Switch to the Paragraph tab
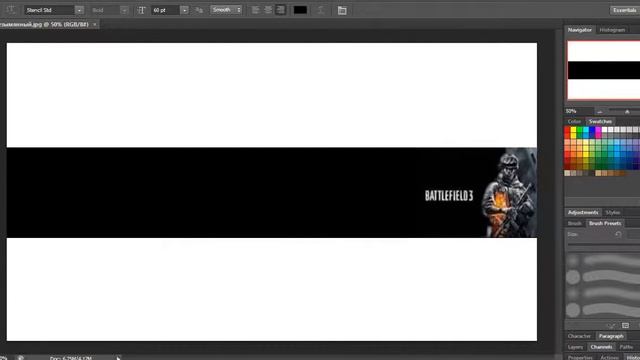The width and height of the screenshot is (640, 360). pos(611,336)
